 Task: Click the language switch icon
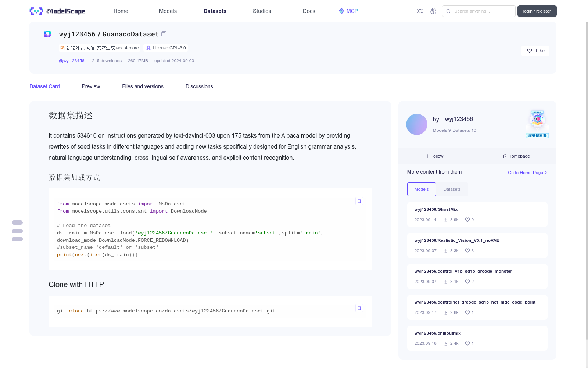point(433,11)
